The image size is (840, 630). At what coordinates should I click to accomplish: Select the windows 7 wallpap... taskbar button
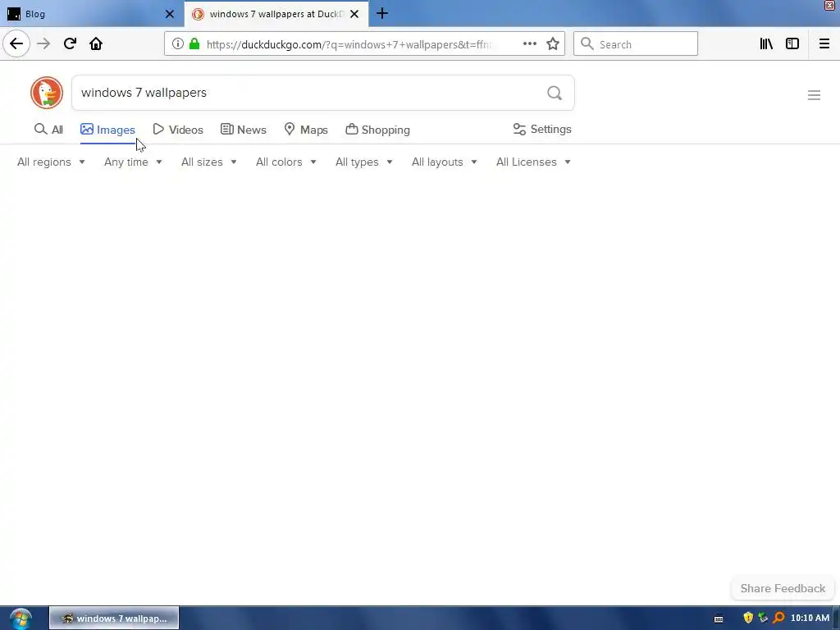click(114, 619)
